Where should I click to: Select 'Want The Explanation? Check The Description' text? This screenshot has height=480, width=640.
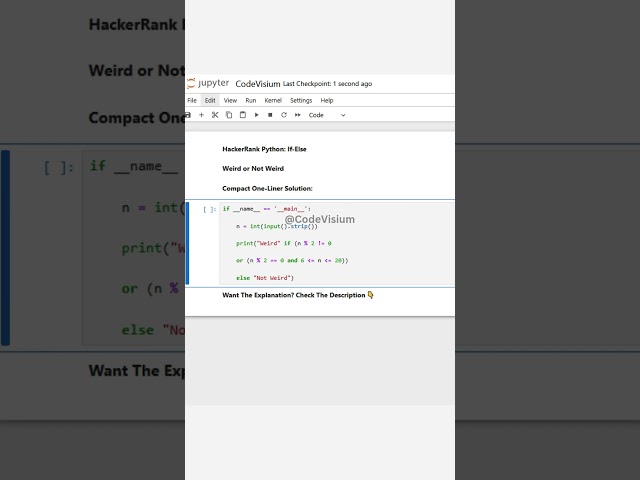(293, 295)
